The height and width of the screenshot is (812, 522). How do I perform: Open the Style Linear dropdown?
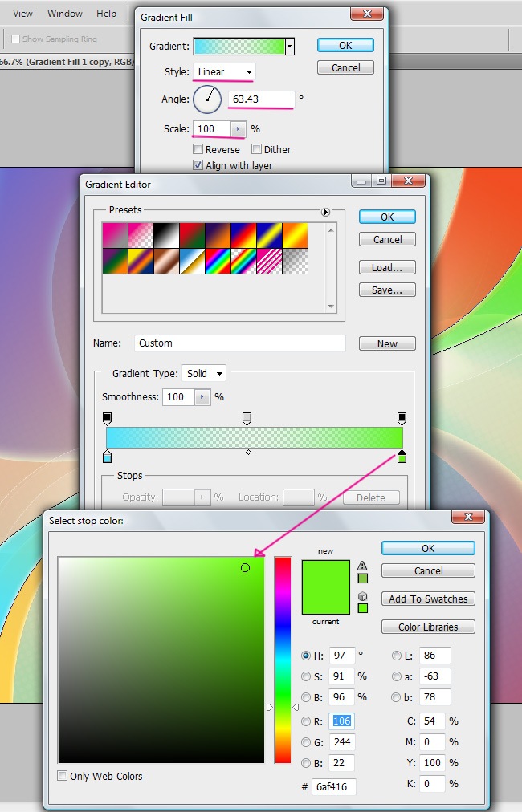tap(224, 72)
